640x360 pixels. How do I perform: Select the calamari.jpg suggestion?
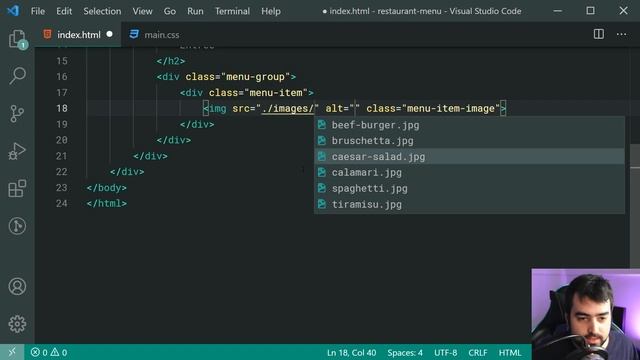[469, 173]
